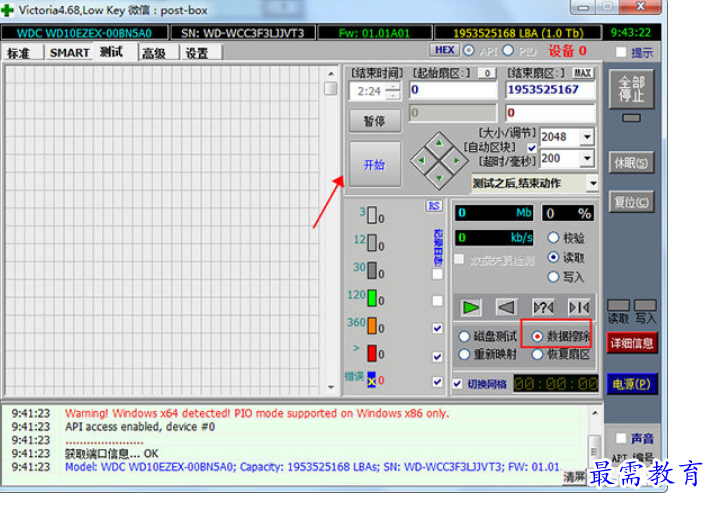Click the log panel scroll up arrow
This screenshot has width=711, height=505.
(x=594, y=413)
